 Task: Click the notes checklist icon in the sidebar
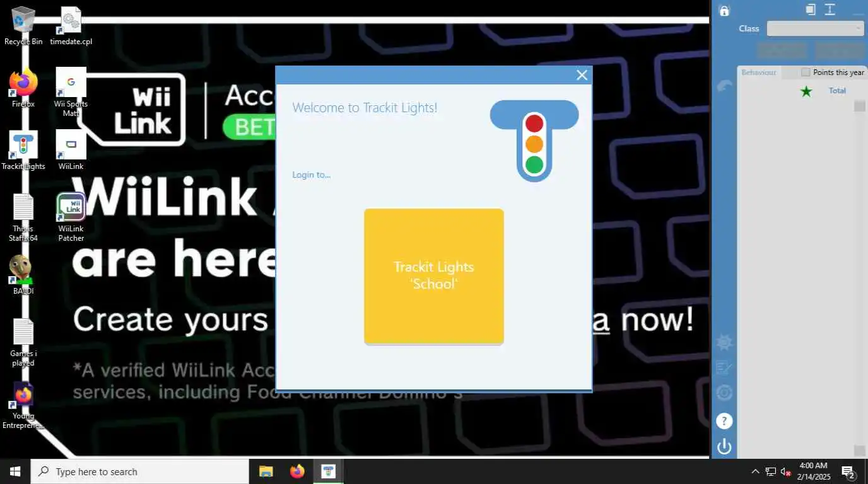pyautogui.click(x=724, y=367)
